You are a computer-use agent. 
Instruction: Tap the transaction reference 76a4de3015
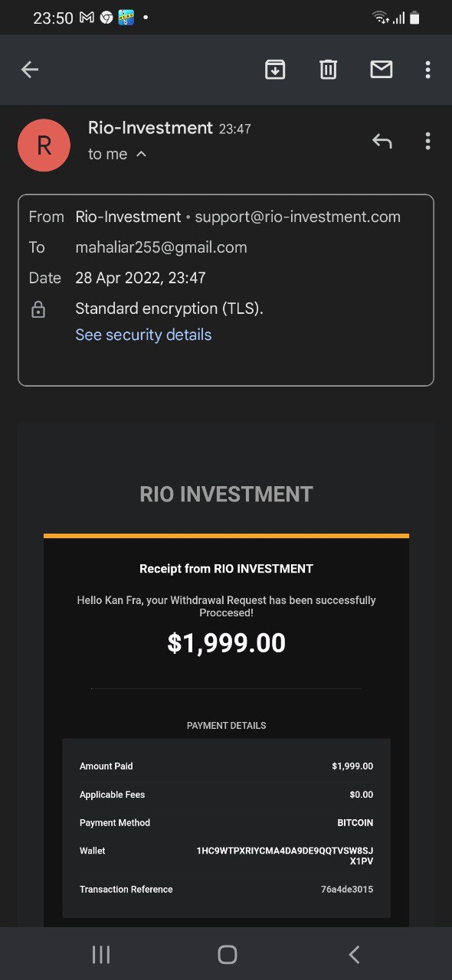(x=347, y=890)
